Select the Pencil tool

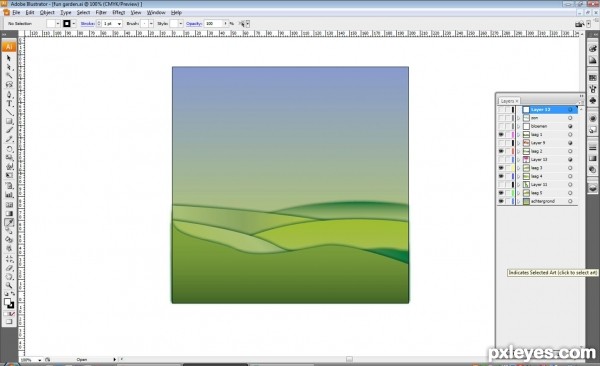(x=9, y=139)
